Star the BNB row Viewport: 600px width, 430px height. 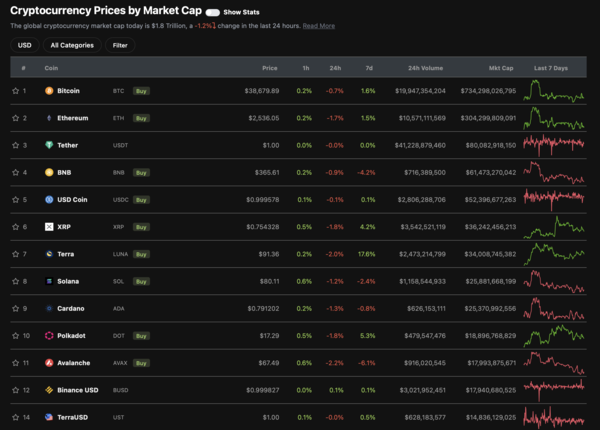tap(15, 173)
